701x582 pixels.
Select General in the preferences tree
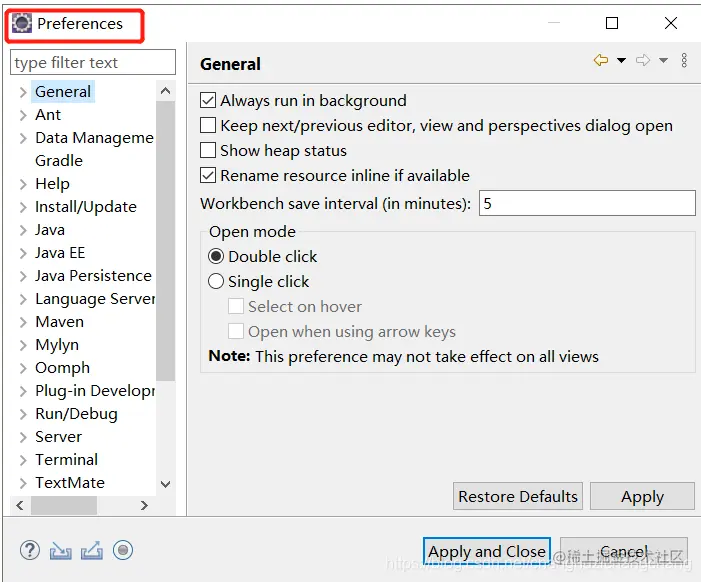(63, 92)
